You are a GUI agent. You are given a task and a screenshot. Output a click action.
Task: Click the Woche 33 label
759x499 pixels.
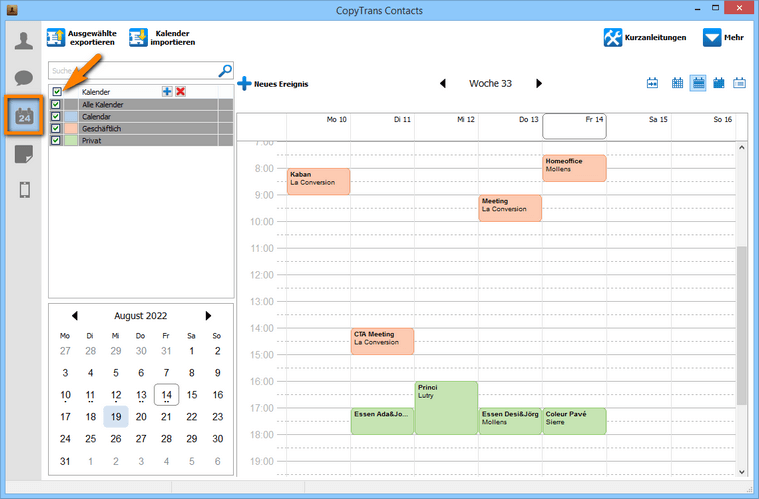pos(490,83)
